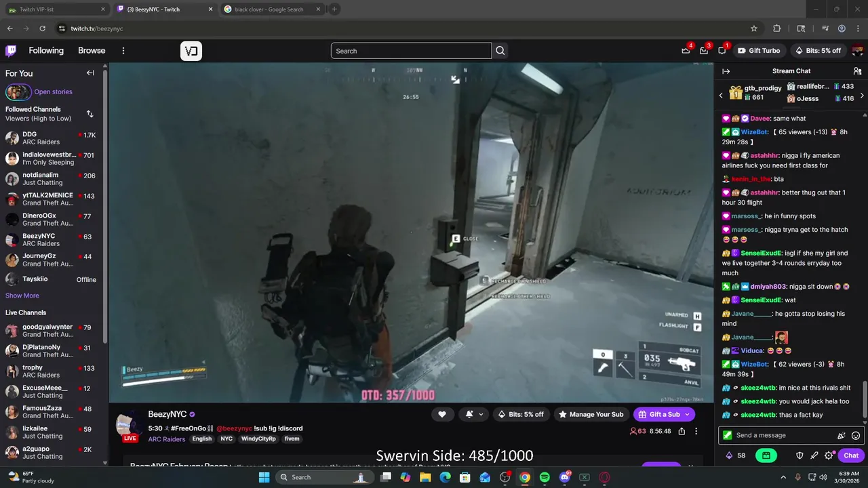
Task: Expand Gift a Sub options arrow
Action: tap(687, 414)
